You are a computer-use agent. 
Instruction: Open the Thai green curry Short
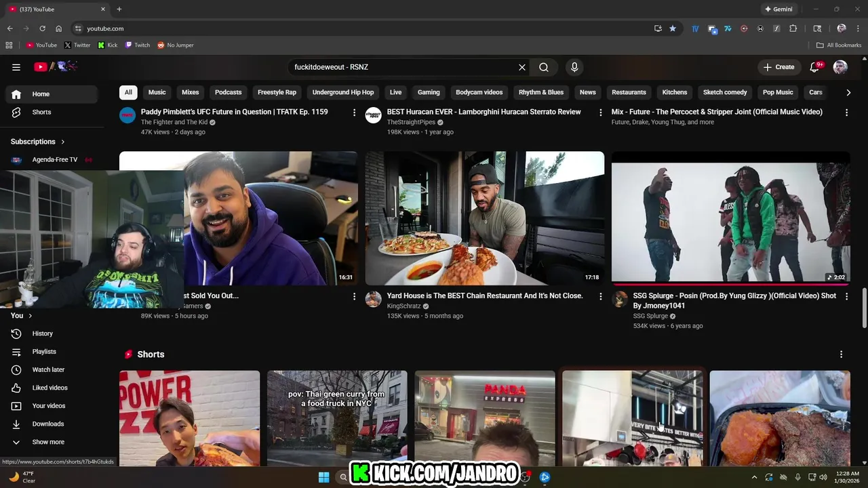337,418
